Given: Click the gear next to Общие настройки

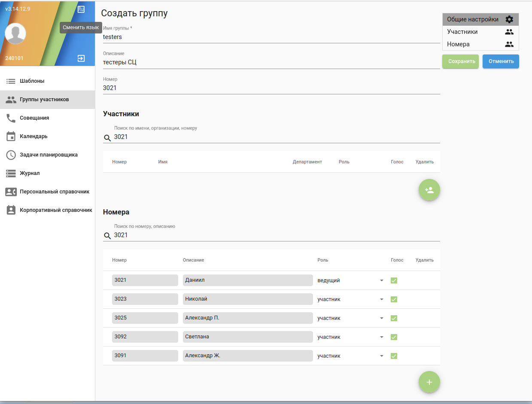Looking at the screenshot, I should [509, 19].
